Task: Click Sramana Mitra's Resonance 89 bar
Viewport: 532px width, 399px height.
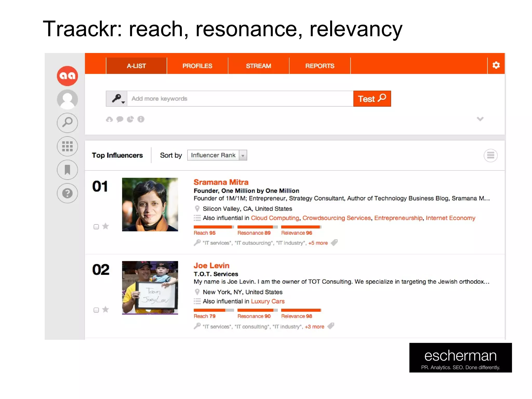Action: pos(257,227)
